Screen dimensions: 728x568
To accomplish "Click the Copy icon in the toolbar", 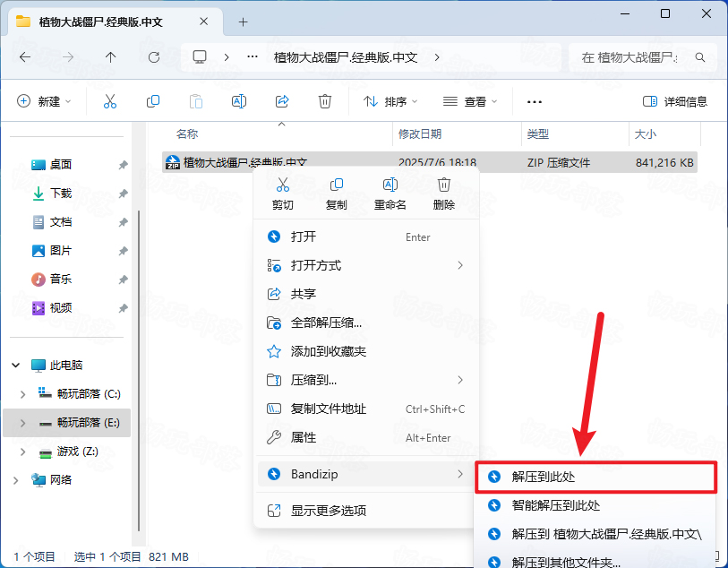I will click(153, 101).
